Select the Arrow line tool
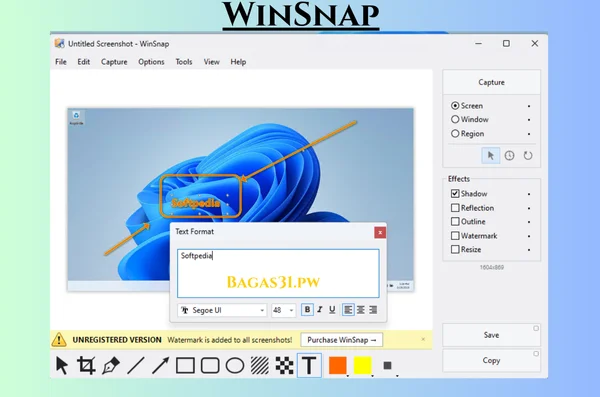 tap(160, 365)
